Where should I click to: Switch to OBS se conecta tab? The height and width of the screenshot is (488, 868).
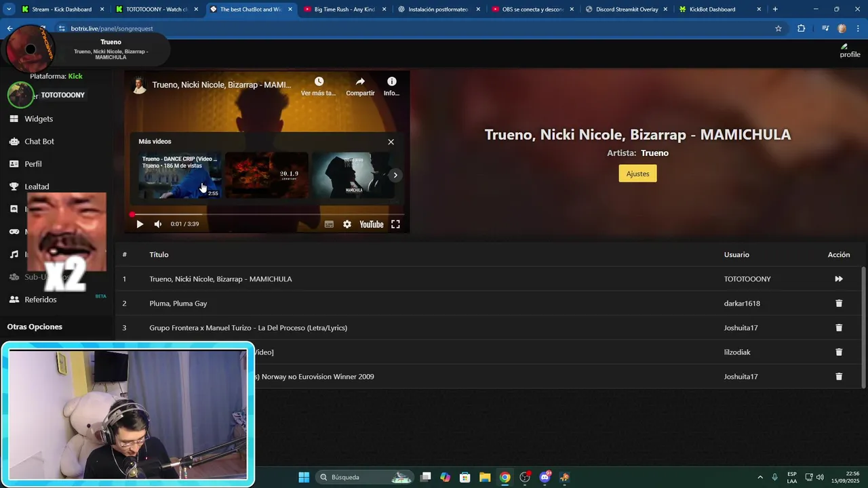point(532,9)
